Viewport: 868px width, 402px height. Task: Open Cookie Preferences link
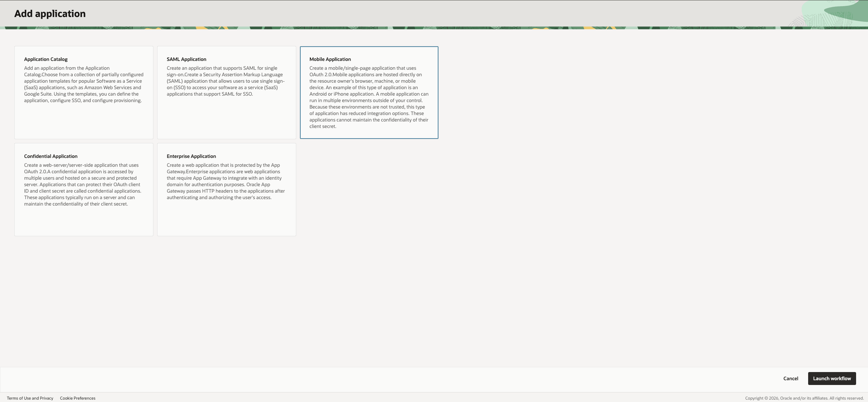click(78, 398)
